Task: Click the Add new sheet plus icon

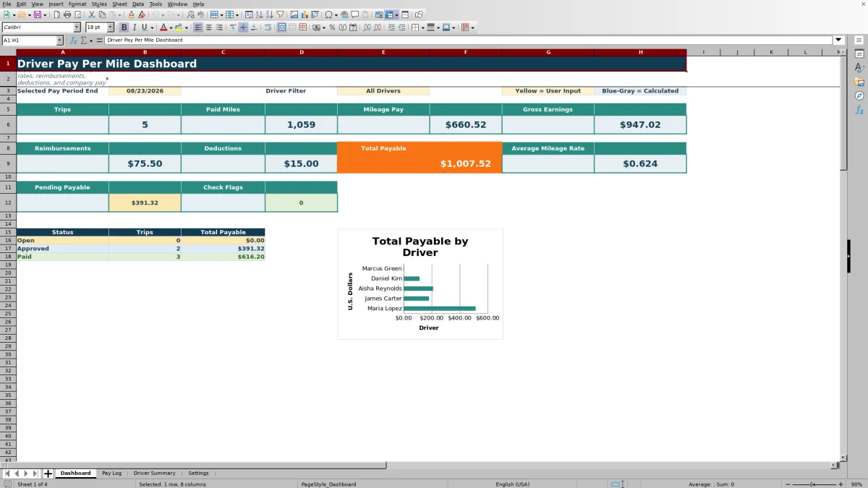Action: point(48,474)
